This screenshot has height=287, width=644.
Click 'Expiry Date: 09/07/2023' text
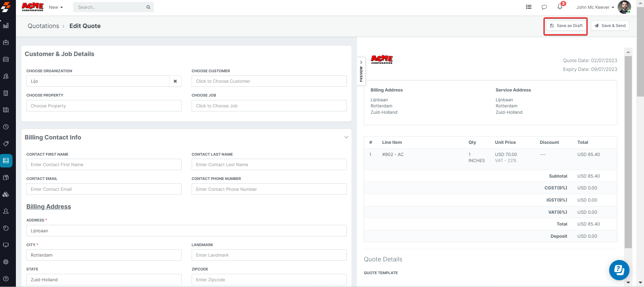590,69
